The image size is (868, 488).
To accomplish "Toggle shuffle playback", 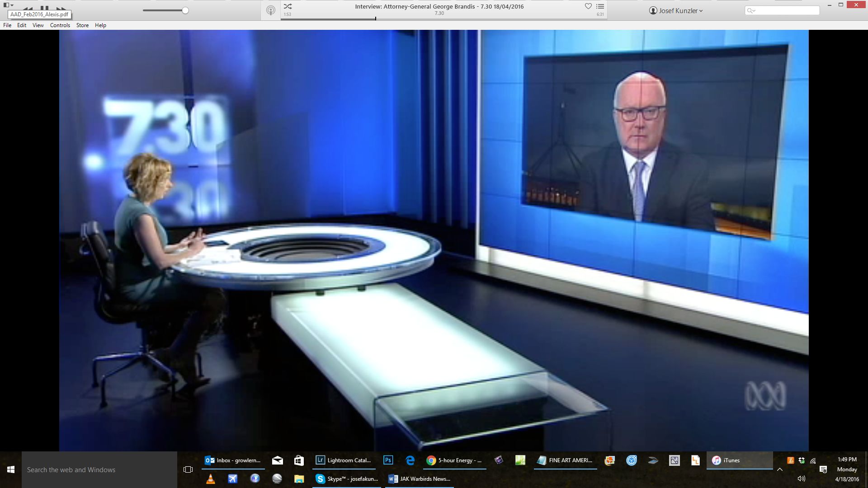I will click(x=288, y=6).
